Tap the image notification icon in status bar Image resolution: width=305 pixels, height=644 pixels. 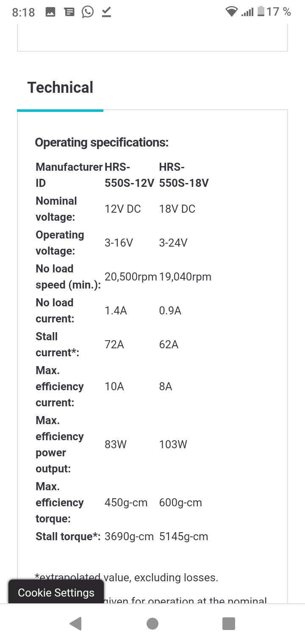pos(50,12)
